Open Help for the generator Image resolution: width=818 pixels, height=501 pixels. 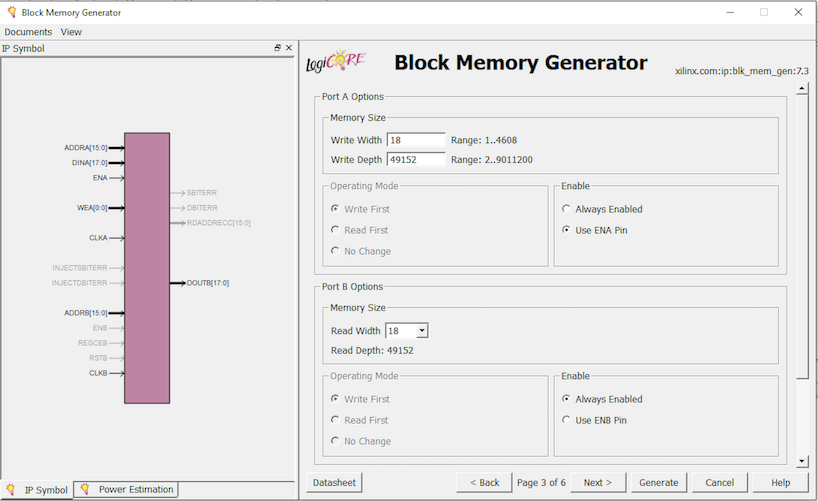(x=780, y=482)
